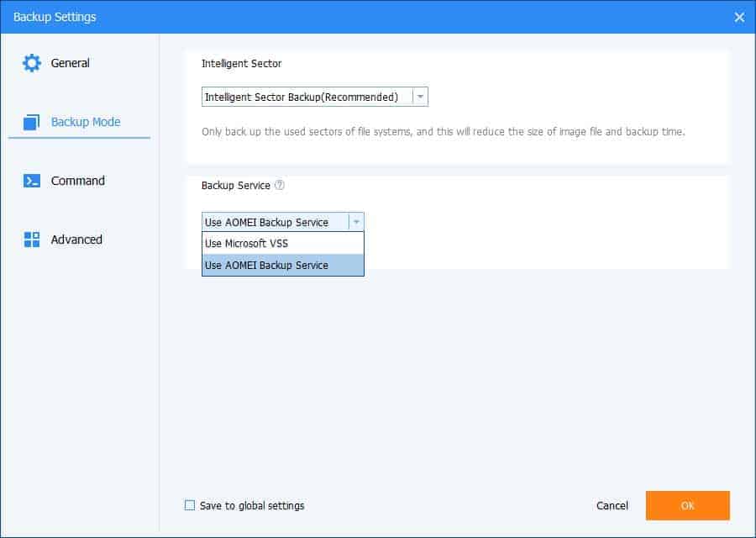Switch to the Command section
The height and width of the screenshot is (538, 756).
[x=77, y=180]
